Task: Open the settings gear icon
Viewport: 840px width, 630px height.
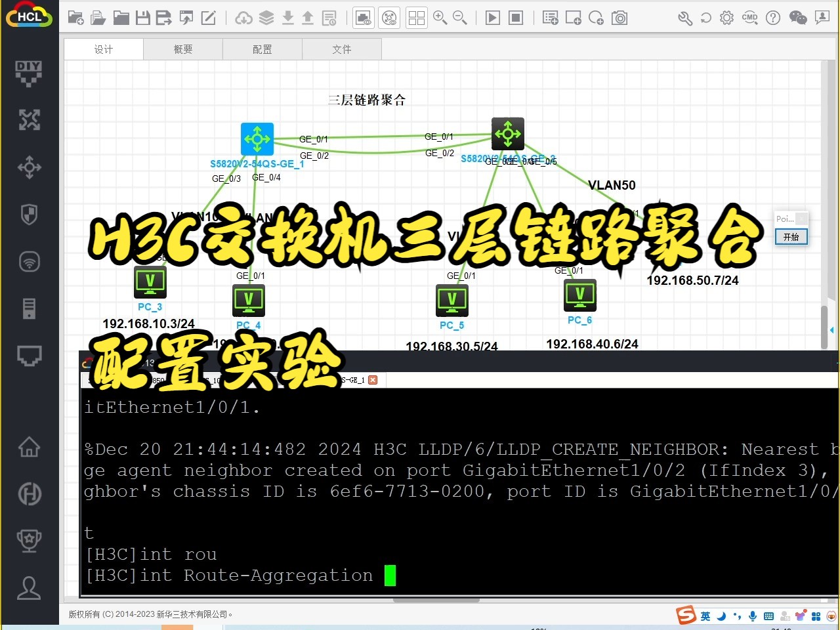Action: click(726, 18)
